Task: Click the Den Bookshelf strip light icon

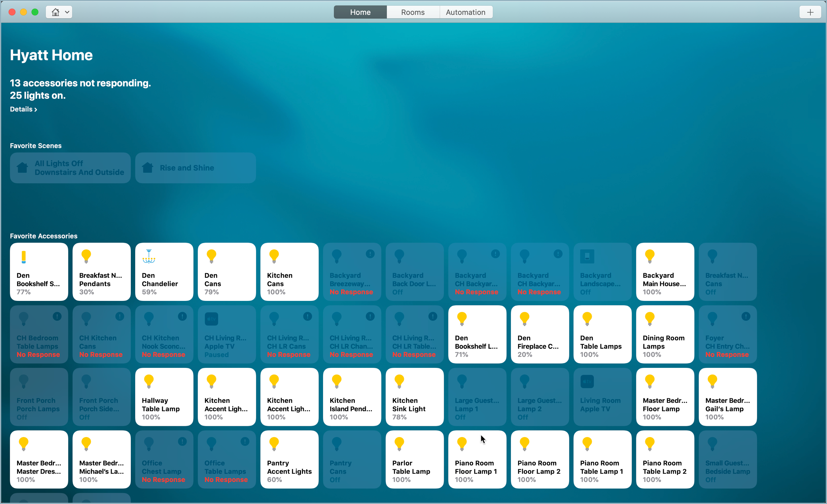Action: tap(23, 257)
